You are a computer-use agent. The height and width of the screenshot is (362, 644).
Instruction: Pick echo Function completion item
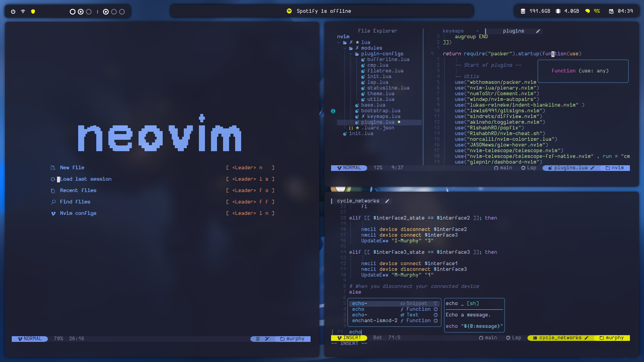394,309
